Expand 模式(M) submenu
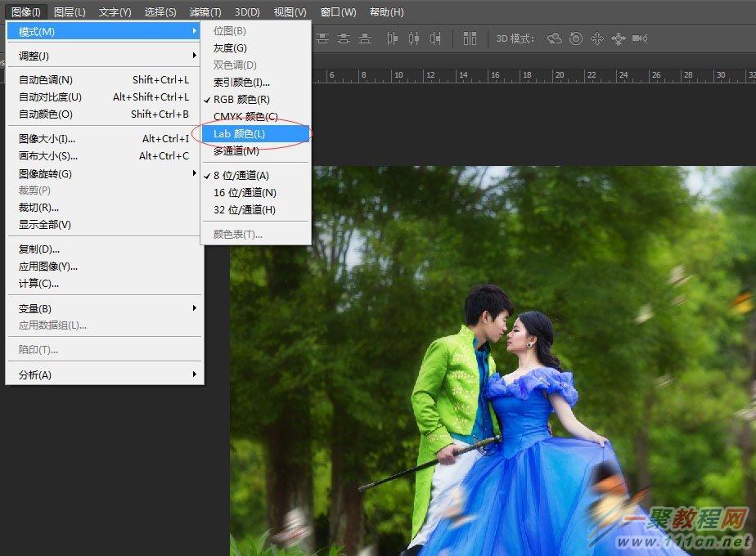 (x=104, y=32)
